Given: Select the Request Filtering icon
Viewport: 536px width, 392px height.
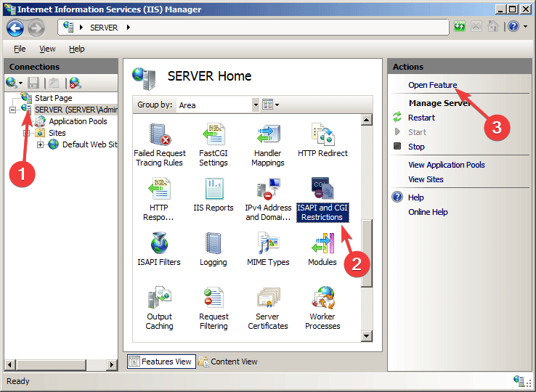Looking at the screenshot, I should (214, 309).
